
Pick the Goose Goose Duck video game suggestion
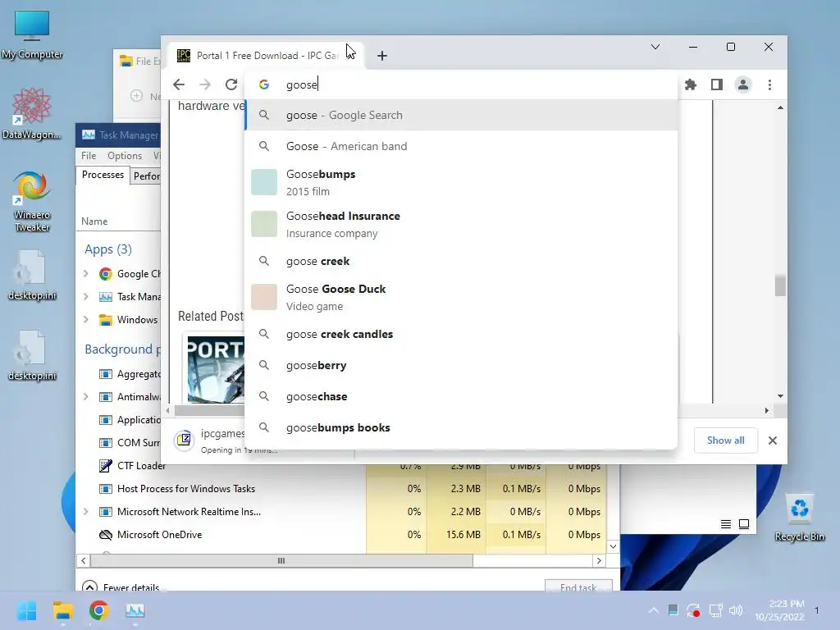tap(461, 297)
